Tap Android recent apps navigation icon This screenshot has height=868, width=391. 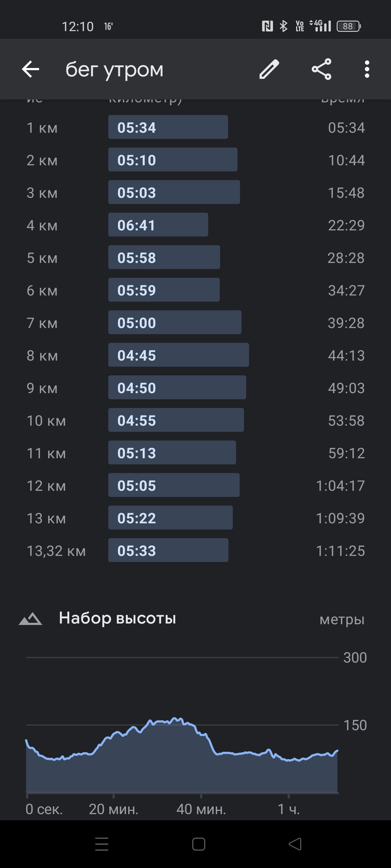102,844
